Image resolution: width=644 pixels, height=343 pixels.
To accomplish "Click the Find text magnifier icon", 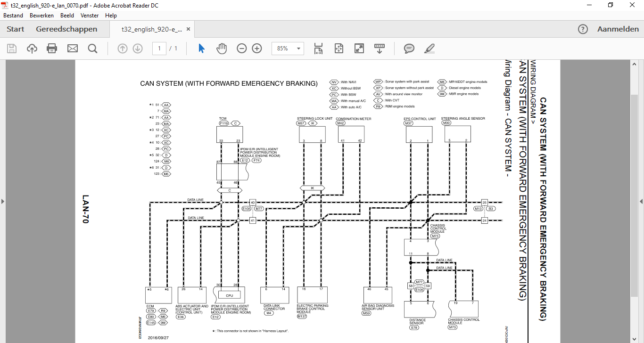I will (92, 49).
